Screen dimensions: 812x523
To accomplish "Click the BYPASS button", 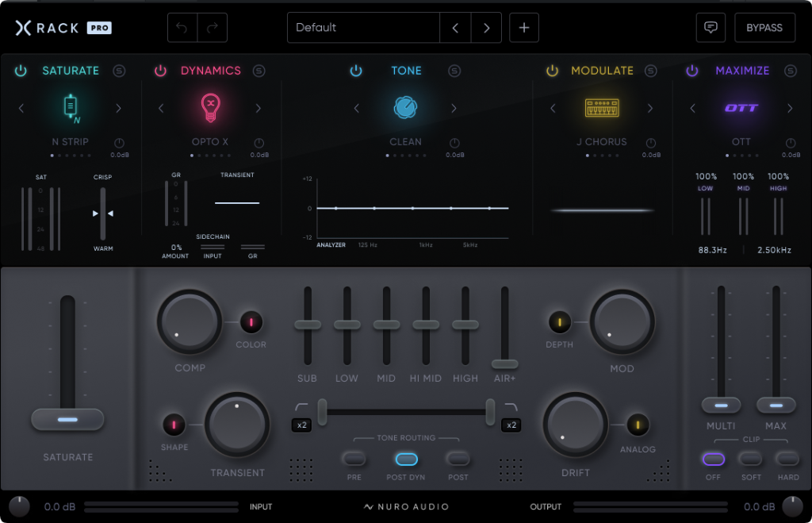I will pos(764,28).
